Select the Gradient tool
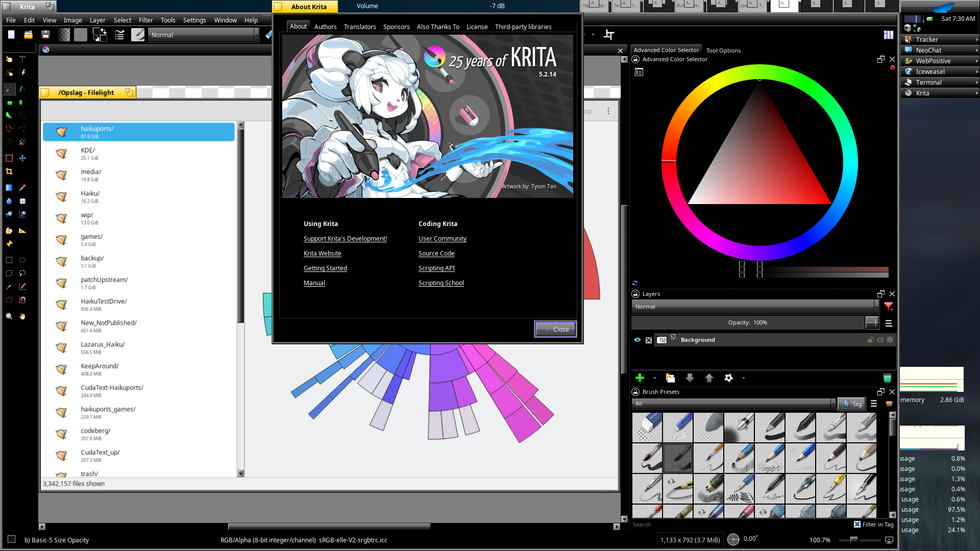Screen dimensions: 980x551 click(x=9, y=188)
